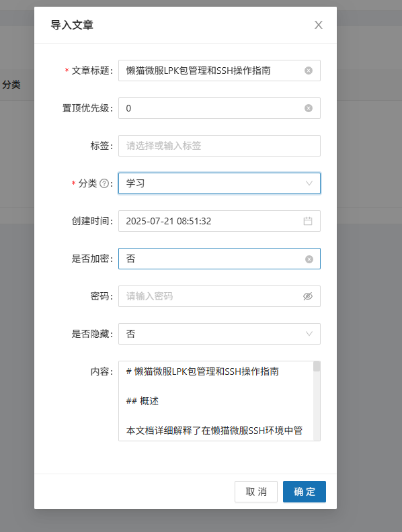Image resolution: width=402 pixels, height=532 pixels.
Task: Focus the 标签 tag input field
Action: [219, 146]
